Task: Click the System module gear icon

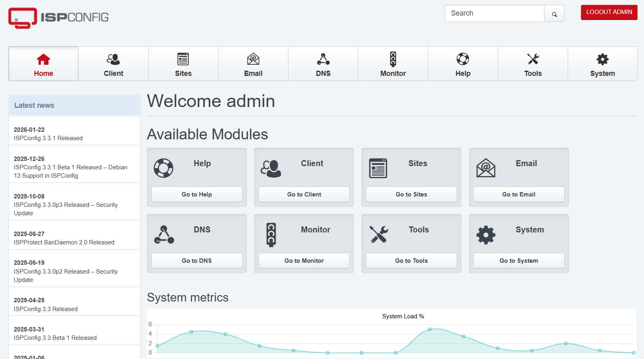Action: click(x=486, y=235)
